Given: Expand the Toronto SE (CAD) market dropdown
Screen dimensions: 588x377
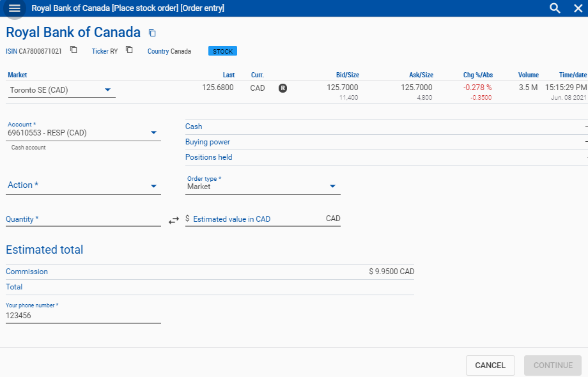Looking at the screenshot, I should [62, 90].
